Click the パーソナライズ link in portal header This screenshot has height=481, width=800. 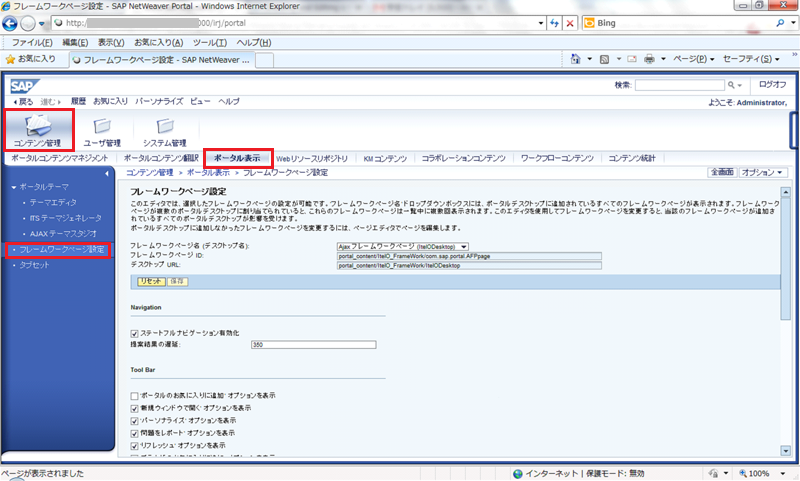(x=159, y=102)
